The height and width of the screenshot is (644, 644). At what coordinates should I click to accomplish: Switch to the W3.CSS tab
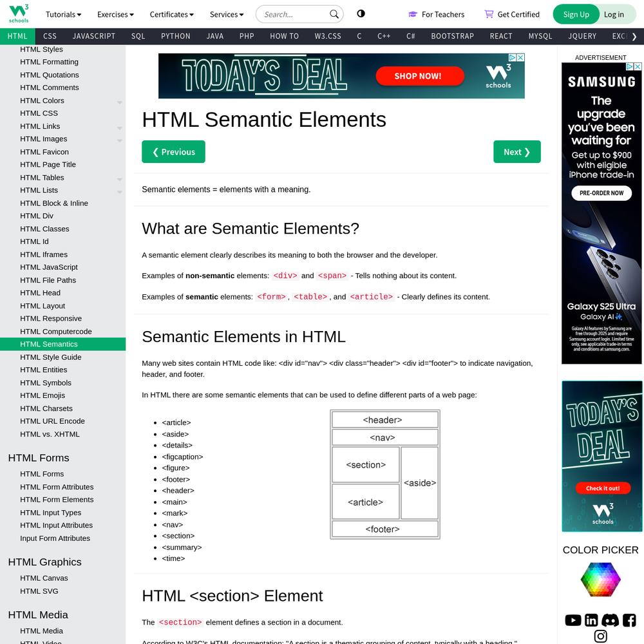(328, 36)
